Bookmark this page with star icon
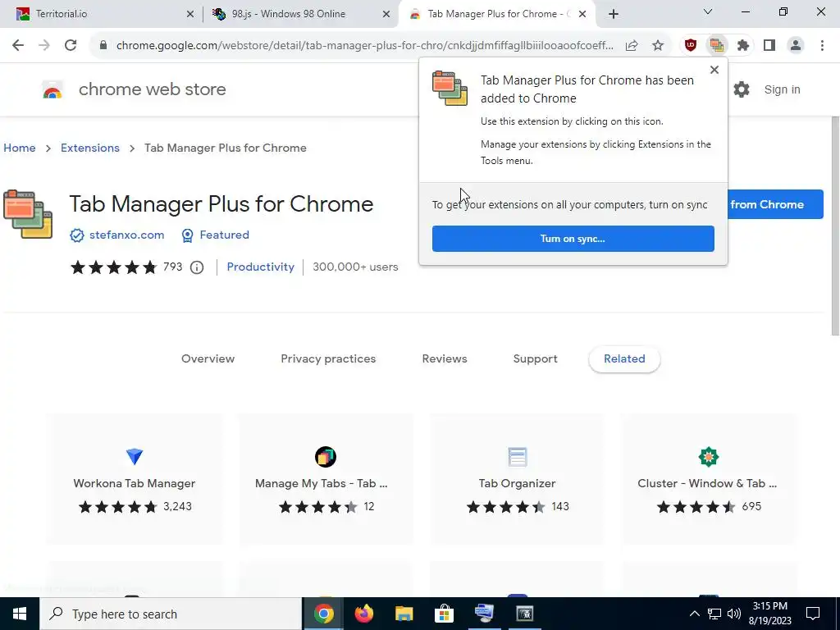This screenshot has height=630, width=840. [658, 46]
